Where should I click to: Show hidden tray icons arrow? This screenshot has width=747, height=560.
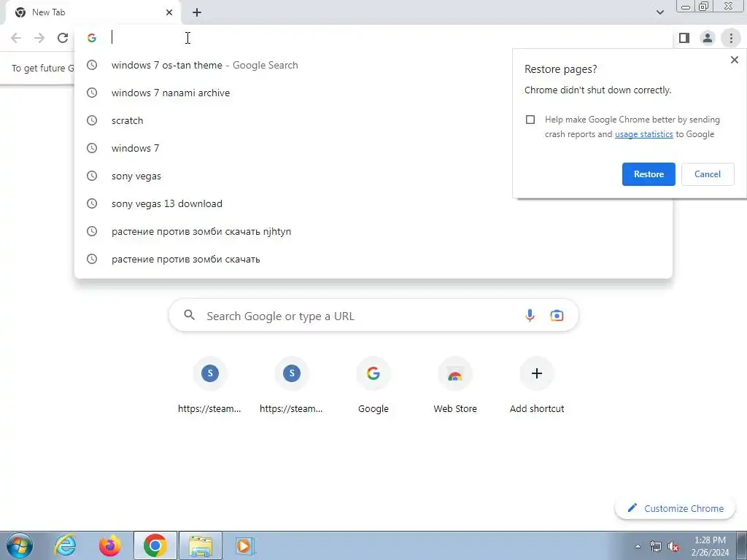[x=638, y=547]
